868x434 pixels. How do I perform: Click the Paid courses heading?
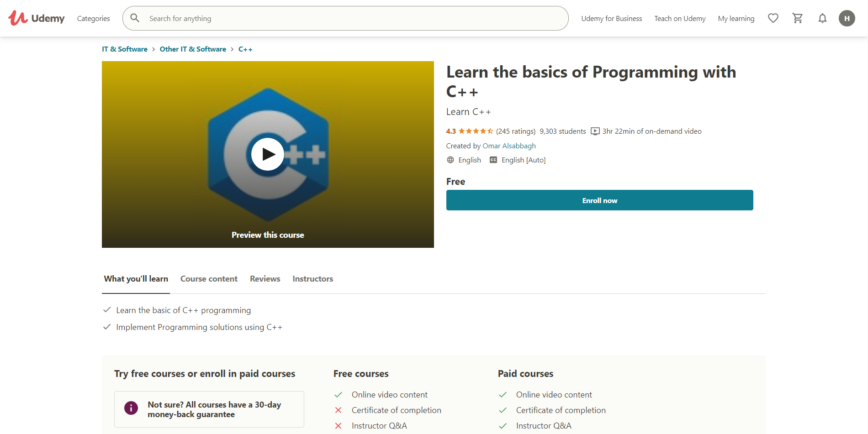tap(525, 374)
